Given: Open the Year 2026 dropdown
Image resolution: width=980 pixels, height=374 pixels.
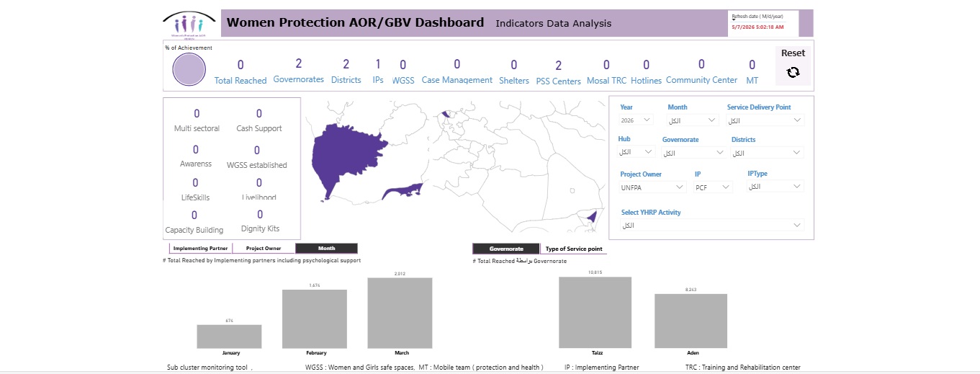Looking at the screenshot, I should coord(636,120).
